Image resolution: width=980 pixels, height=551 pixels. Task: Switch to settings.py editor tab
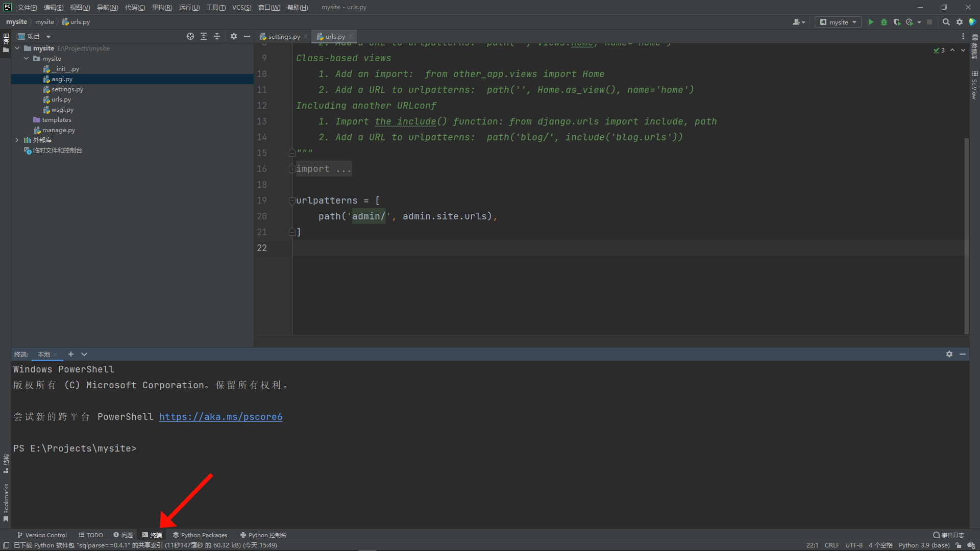tap(280, 36)
